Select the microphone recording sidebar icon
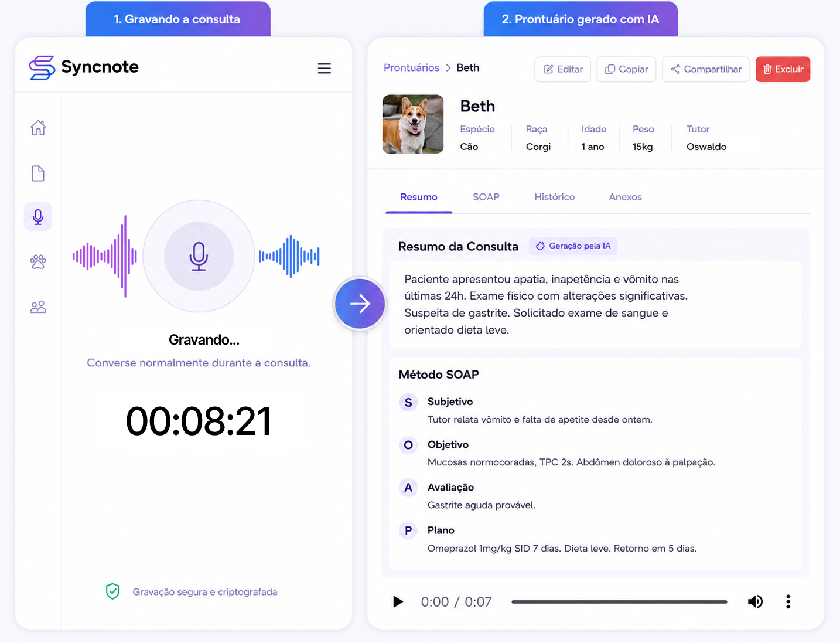This screenshot has height=643, width=840. [38, 217]
